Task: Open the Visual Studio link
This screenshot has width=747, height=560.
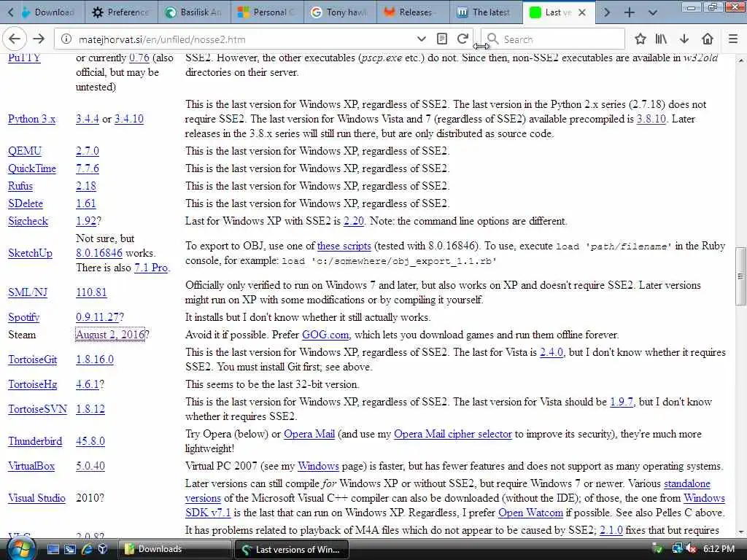Action: (x=36, y=498)
